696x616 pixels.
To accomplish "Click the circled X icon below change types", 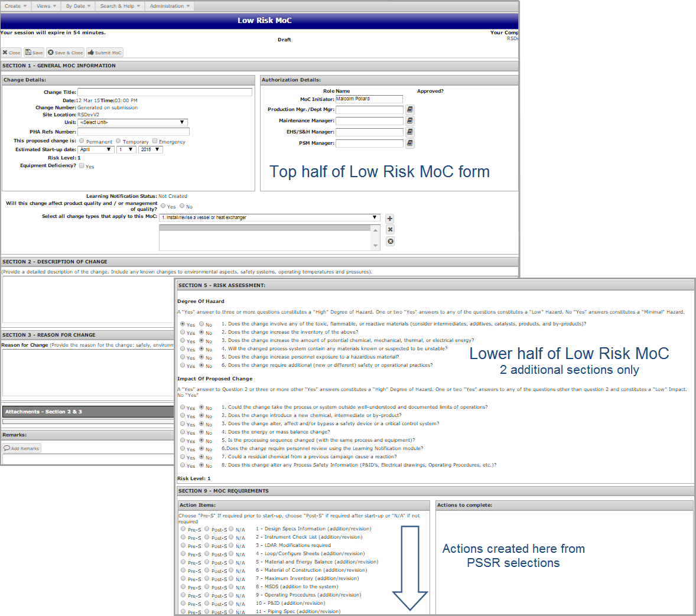I will [390, 242].
